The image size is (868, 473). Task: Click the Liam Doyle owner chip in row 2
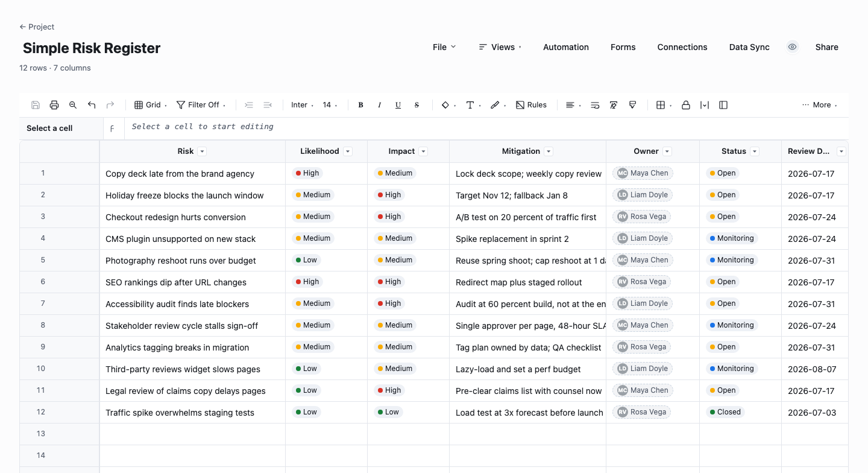[643, 195]
